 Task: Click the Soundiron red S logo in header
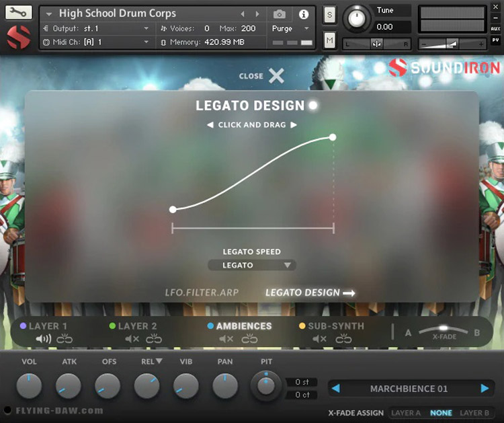pos(19,37)
